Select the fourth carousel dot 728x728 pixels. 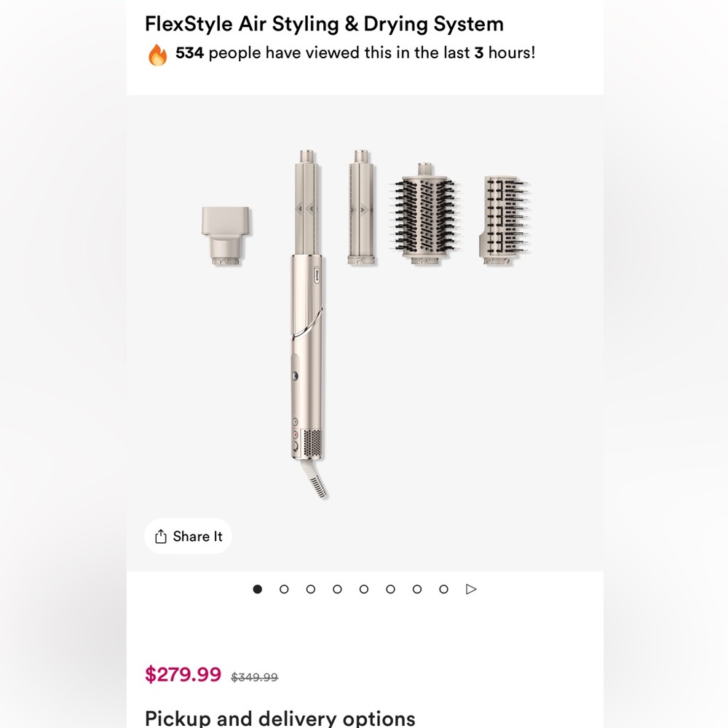pos(337,588)
